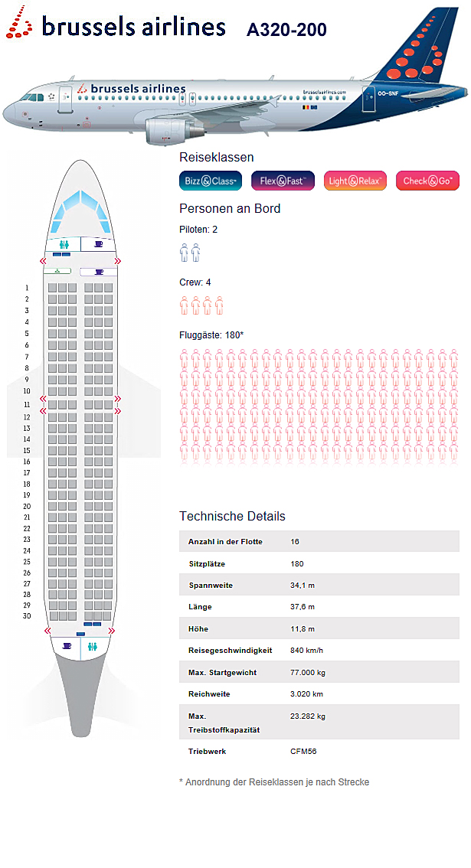Click the first pilot figure icon

[184, 252]
